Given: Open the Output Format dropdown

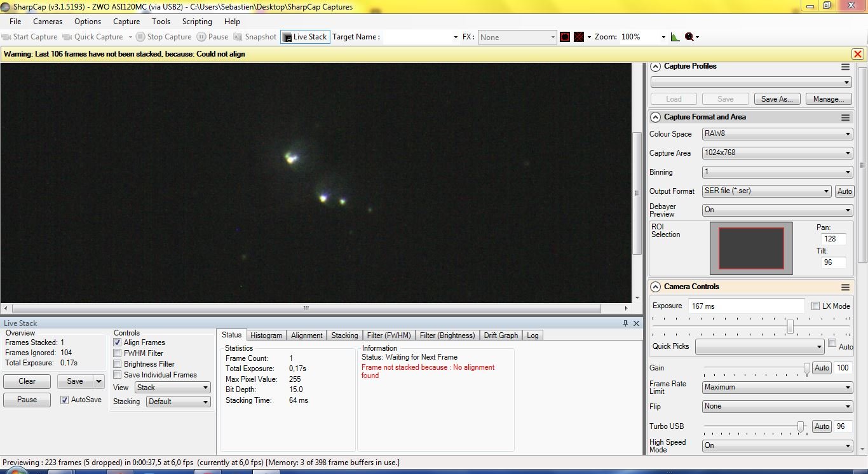Looking at the screenshot, I should pyautogui.click(x=766, y=191).
